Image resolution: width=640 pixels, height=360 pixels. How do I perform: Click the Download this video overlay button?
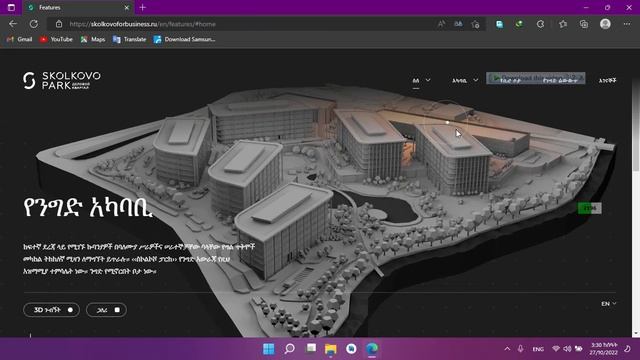coord(536,78)
